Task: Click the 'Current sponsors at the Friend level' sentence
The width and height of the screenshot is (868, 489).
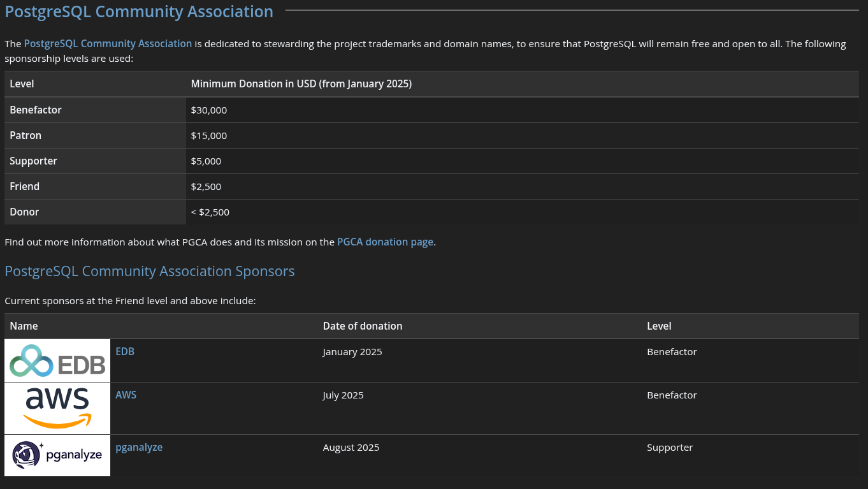Action: (x=130, y=300)
